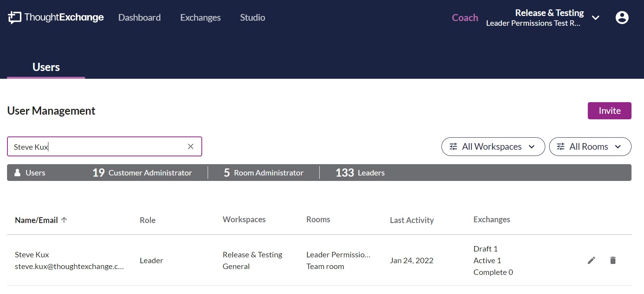Open the Coach link

point(465,18)
